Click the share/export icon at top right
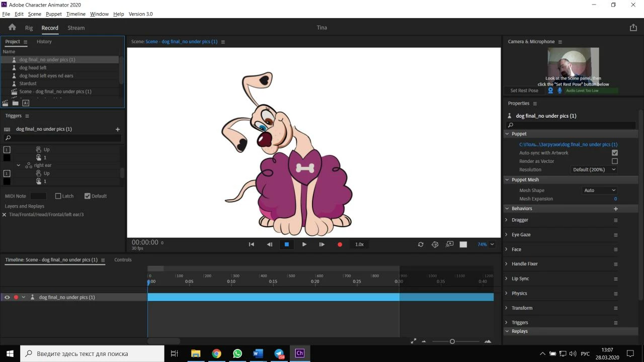 coord(633,28)
